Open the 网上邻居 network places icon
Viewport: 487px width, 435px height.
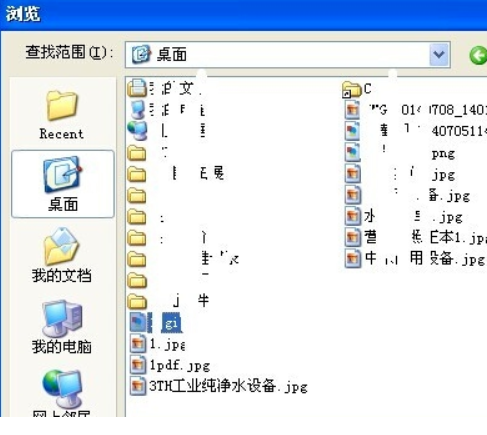[62, 393]
